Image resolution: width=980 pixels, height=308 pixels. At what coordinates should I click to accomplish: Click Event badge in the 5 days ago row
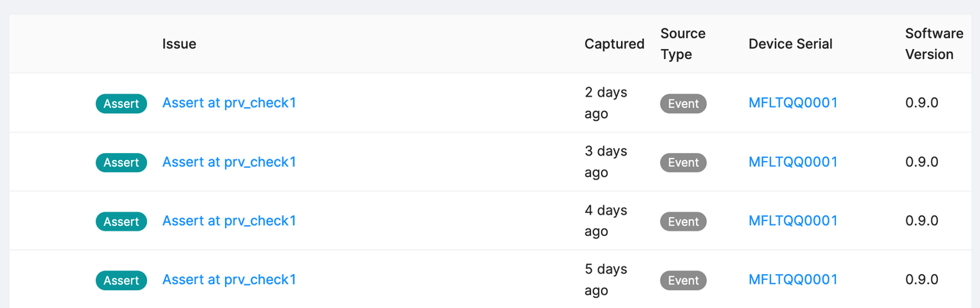[x=683, y=280]
